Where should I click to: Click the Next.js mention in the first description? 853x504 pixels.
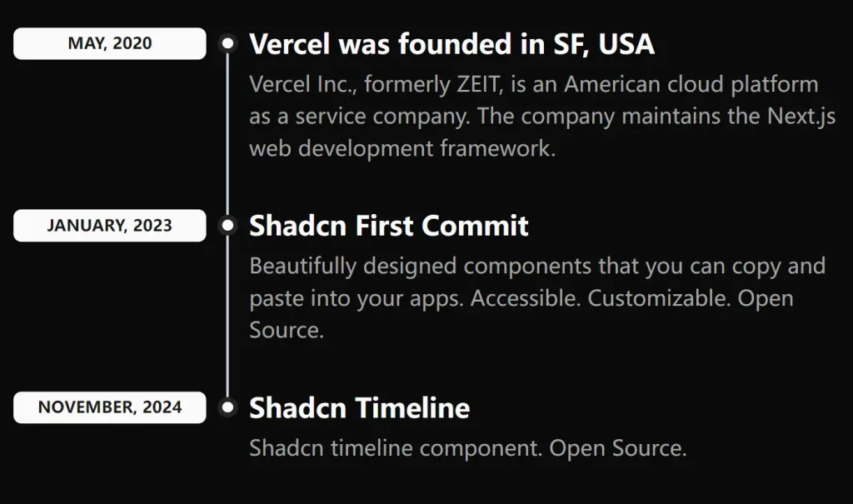pyautogui.click(x=802, y=117)
